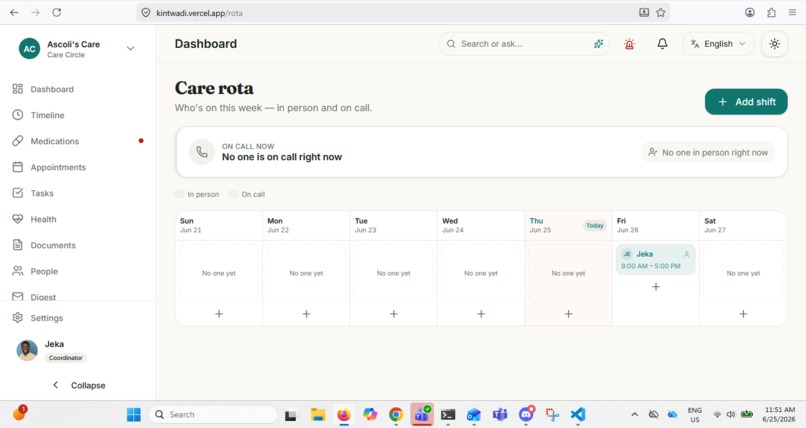
Task: Click the Add shift button
Action: click(746, 102)
